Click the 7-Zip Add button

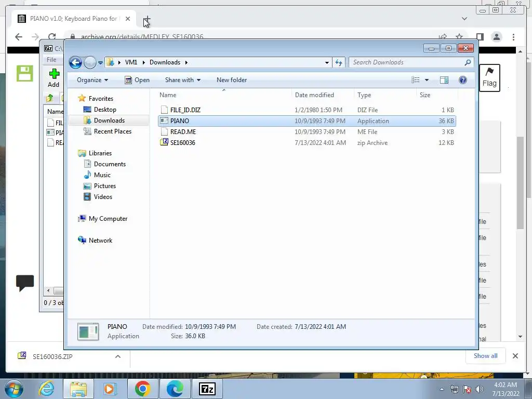tap(54, 78)
